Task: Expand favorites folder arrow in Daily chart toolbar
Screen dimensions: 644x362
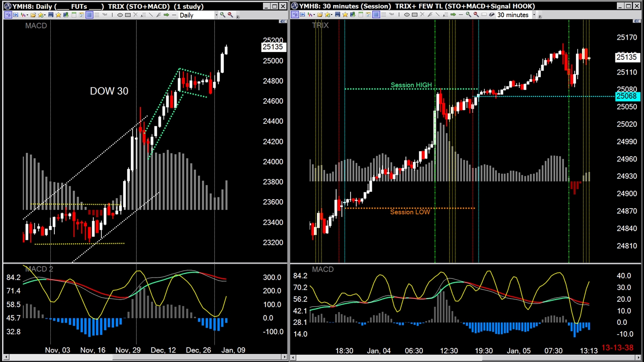Action: pyautogui.click(x=45, y=15)
